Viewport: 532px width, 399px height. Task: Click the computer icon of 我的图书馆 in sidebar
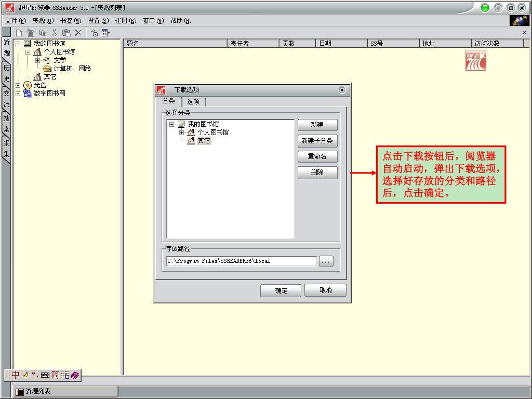28,44
